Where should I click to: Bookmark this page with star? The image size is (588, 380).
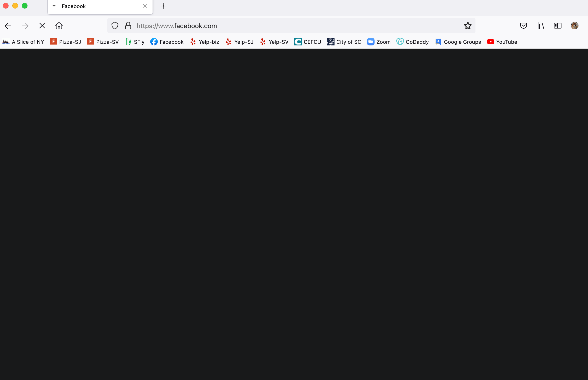click(x=467, y=26)
